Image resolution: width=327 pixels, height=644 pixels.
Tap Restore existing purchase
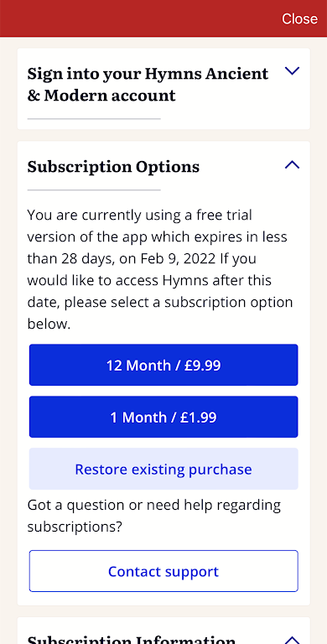point(163,469)
